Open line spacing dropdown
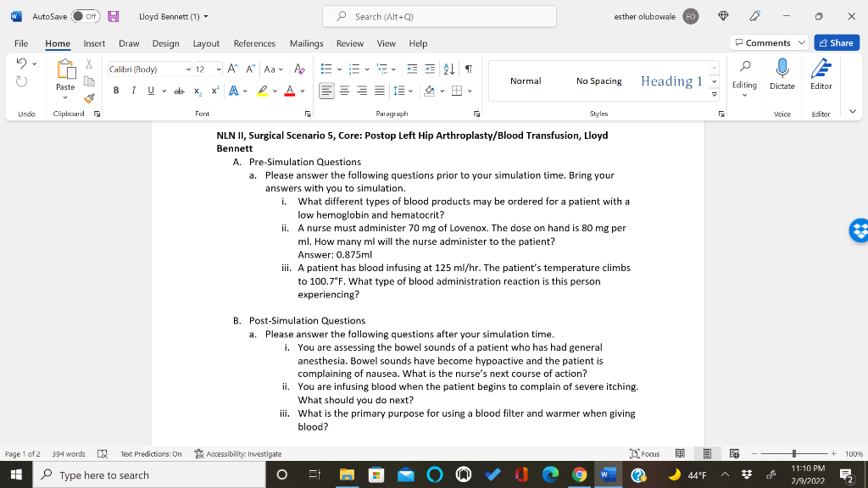The image size is (868, 488). (x=403, y=91)
